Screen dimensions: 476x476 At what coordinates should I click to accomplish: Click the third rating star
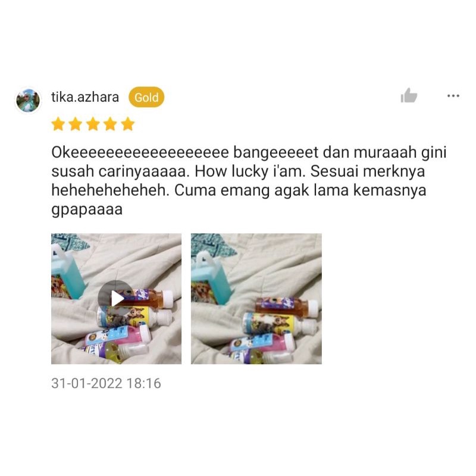(x=93, y=124)
